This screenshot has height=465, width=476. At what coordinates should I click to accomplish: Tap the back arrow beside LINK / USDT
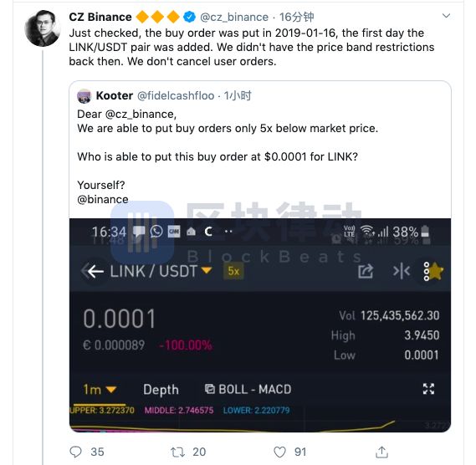point(95,271)
